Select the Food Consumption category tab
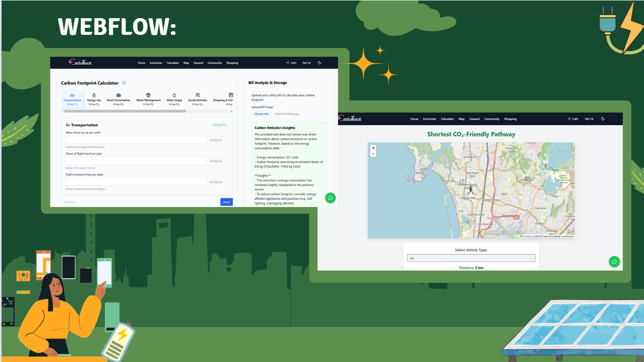This screenshot has width=644, height=362. click(x=119, y=99)
